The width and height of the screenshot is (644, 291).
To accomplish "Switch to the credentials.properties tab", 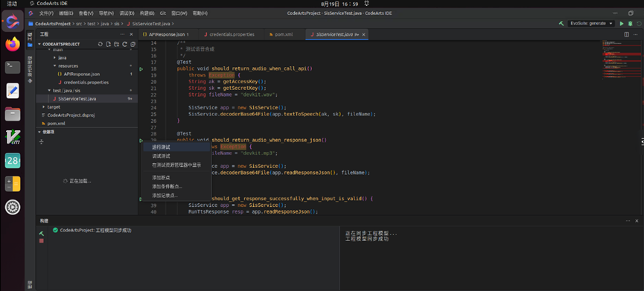I will point(232,34).
